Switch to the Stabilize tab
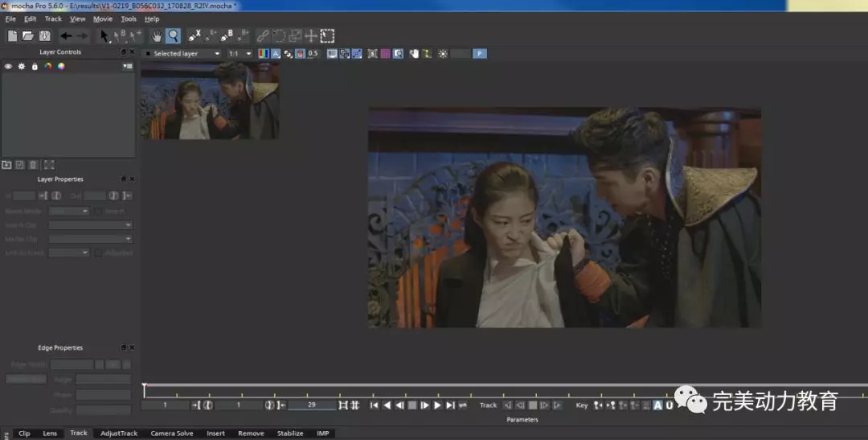 290,434
